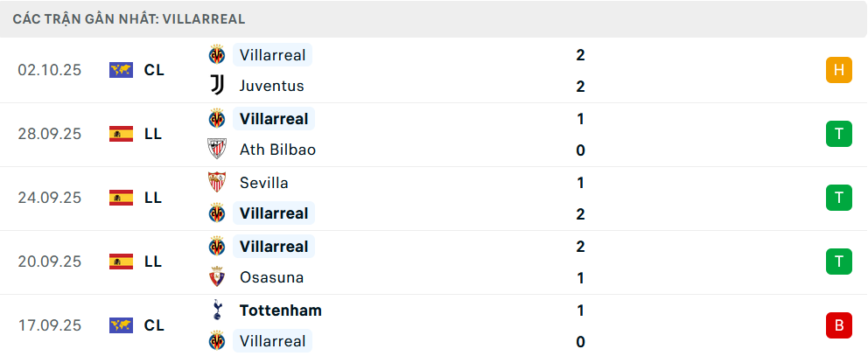Click the Villarreal crest in the Juventus match
The width and height of the screenshot is (868, 356).
[x=216, y=55]
